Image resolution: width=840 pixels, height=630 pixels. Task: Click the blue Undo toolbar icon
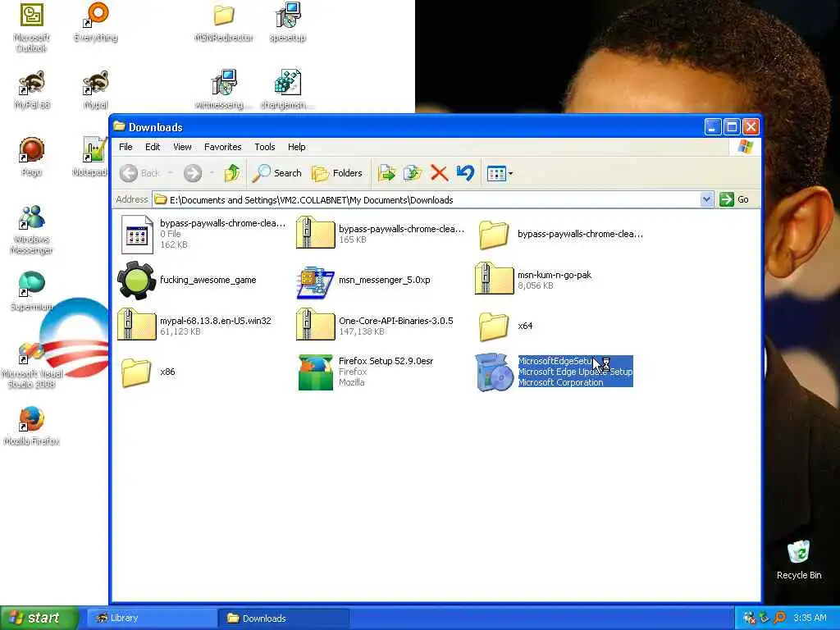466,173
